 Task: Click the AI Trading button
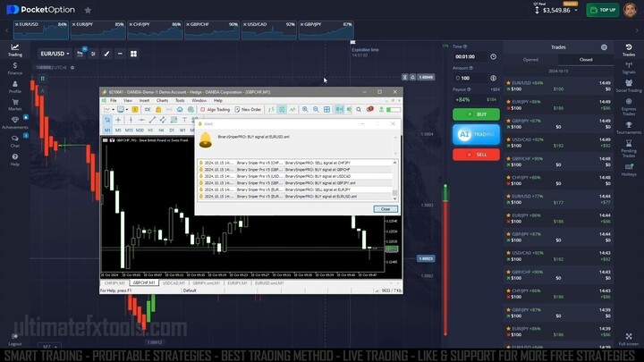476,134
